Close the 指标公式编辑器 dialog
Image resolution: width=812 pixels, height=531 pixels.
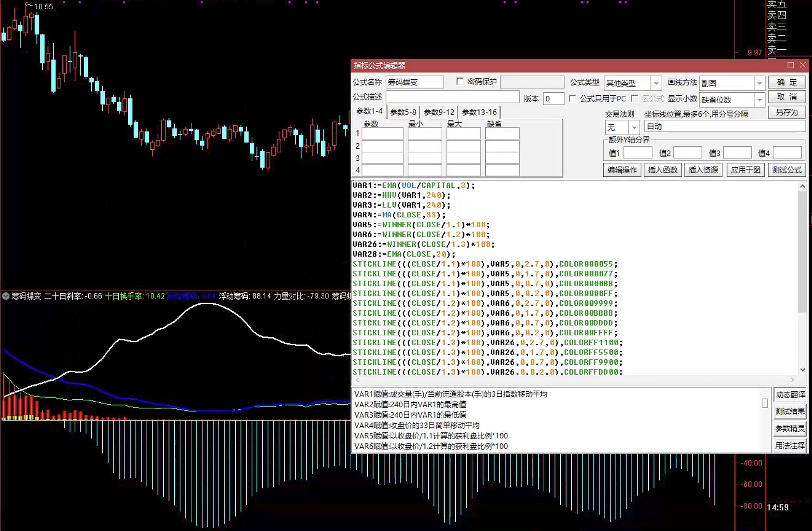[802, 65]
